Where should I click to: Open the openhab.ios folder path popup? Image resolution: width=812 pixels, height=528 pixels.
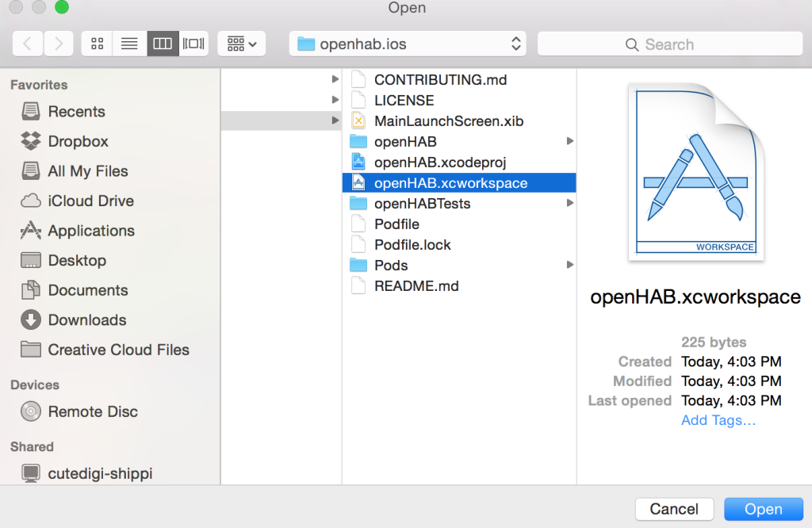(x=408, y=44)
